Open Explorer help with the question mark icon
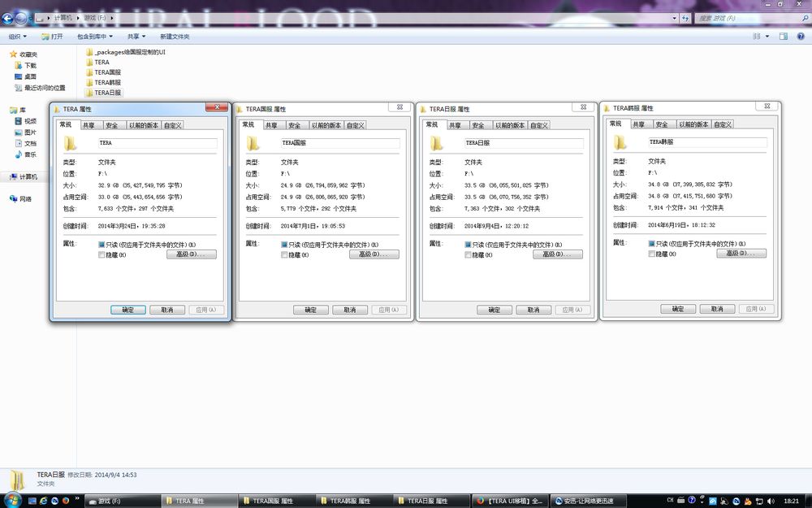812x508 pixels. tap(801, 37)
